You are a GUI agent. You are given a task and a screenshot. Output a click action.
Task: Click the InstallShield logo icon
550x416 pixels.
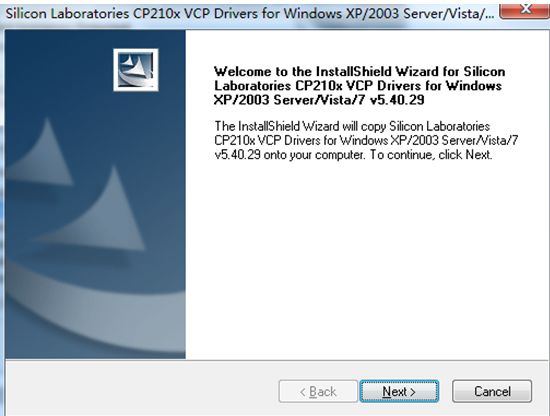[136, 70]
